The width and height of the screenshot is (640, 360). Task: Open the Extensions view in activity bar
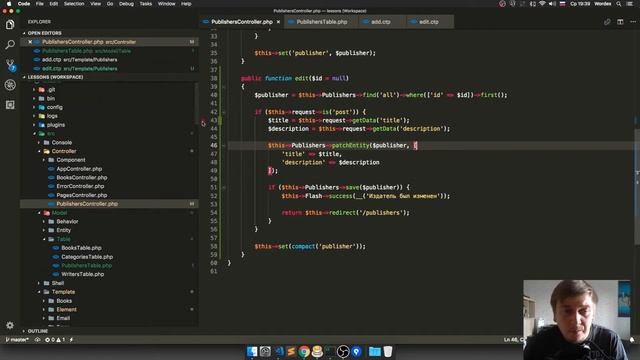pos(10,104)
